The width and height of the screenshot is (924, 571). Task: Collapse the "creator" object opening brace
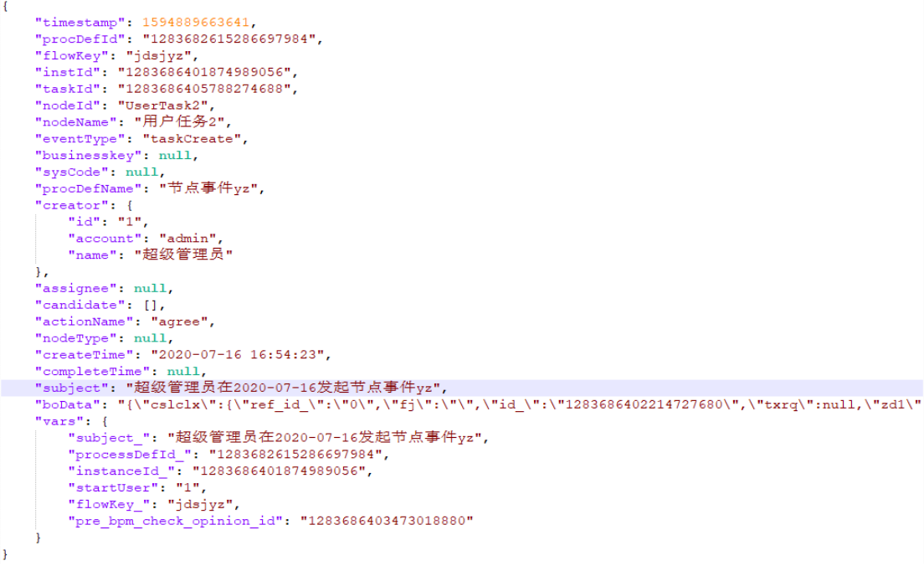coord(130,206)
